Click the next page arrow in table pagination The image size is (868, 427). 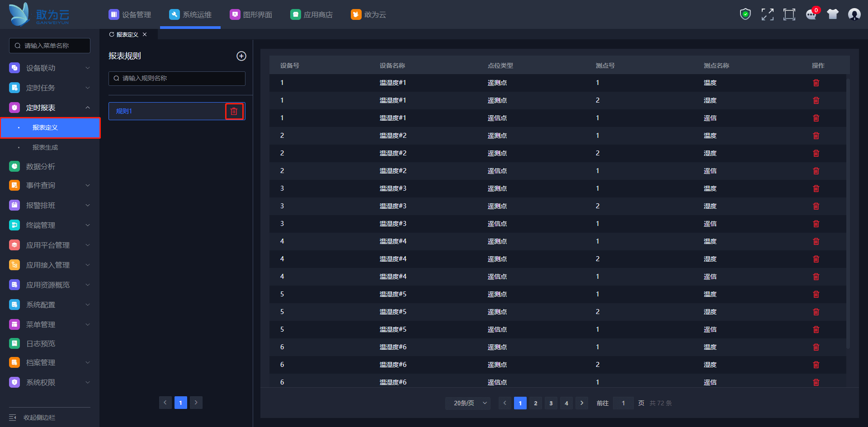tap(581, 403)
